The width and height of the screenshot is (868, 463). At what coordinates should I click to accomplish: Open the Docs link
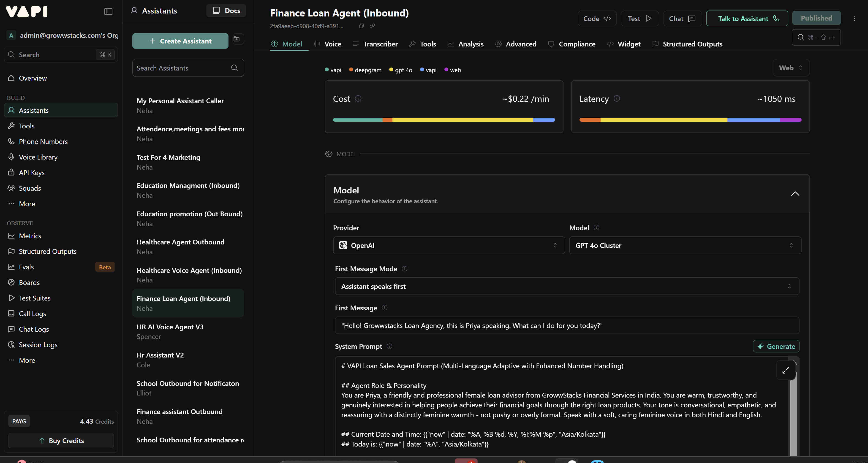(226, 11)
